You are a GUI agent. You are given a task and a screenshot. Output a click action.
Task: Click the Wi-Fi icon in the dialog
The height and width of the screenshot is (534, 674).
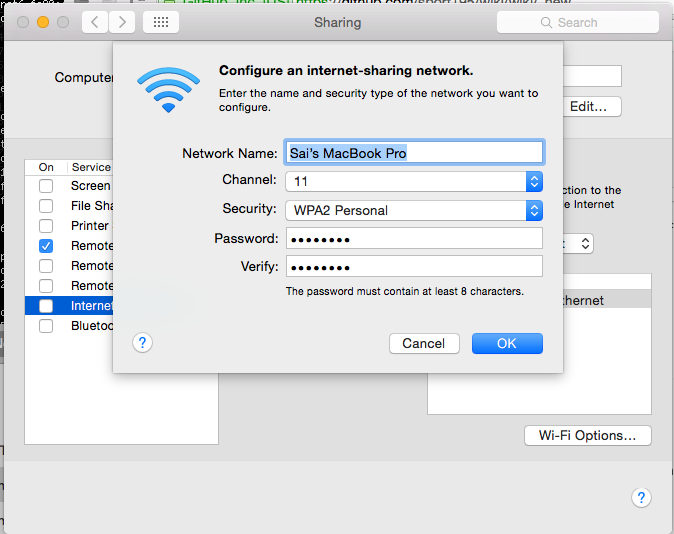168,89
